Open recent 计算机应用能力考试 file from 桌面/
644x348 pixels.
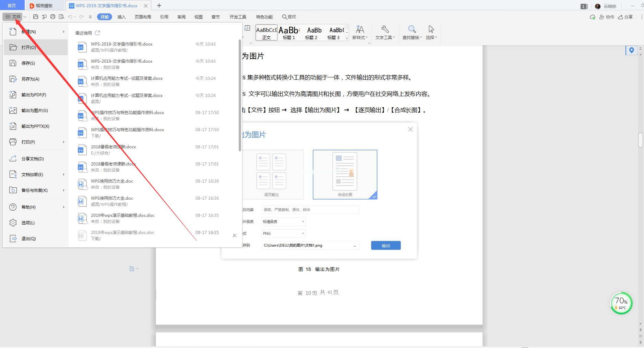click(x=154, y=98)
